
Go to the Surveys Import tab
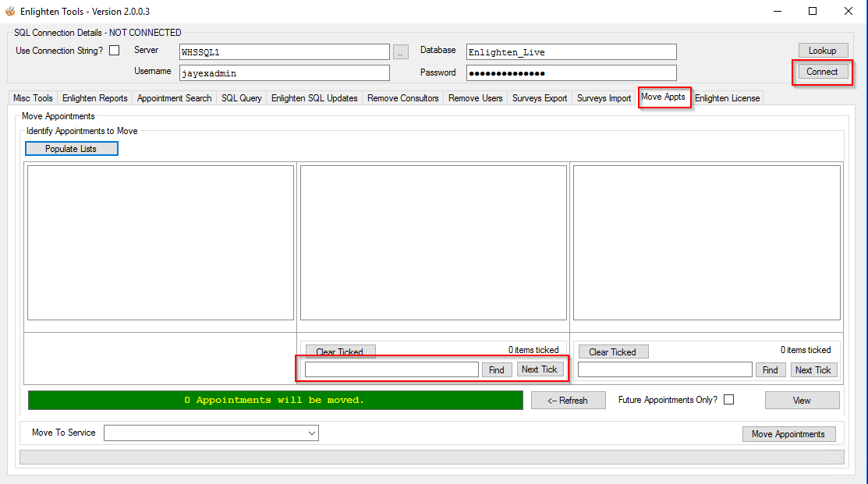pyautogui.click(x=604, y=98)
